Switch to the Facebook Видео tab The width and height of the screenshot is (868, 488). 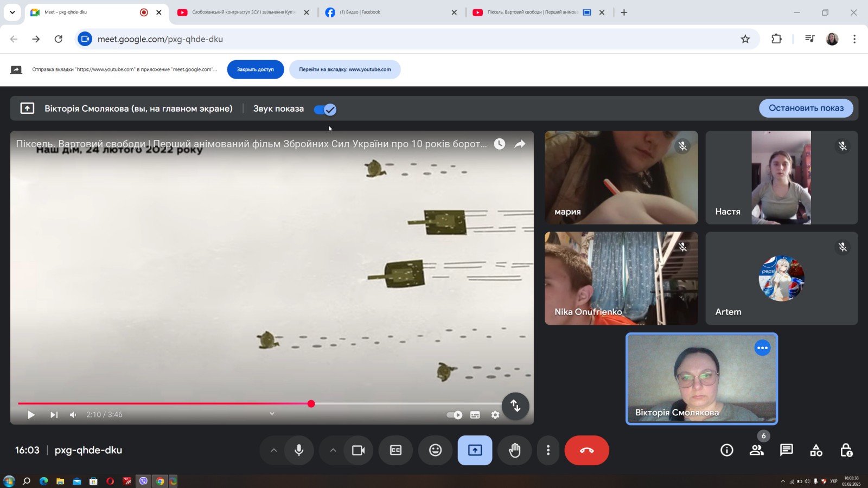[392, 12]
